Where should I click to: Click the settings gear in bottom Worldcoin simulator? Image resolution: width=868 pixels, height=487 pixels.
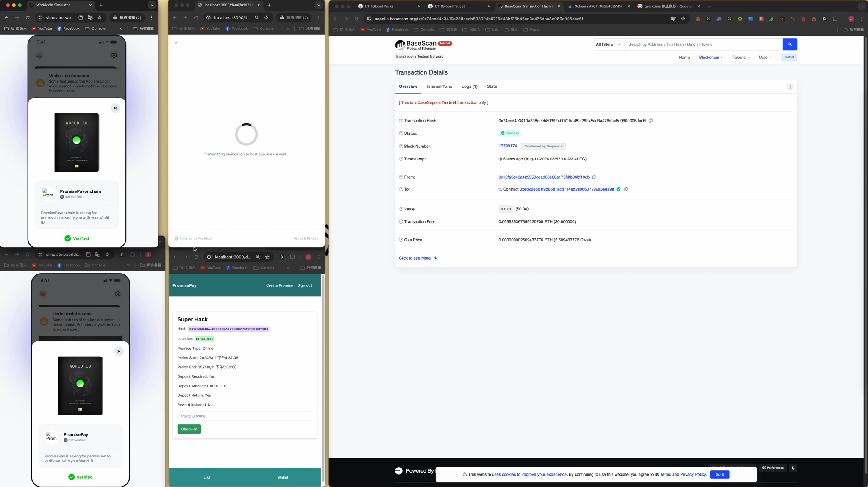point(118,294)
